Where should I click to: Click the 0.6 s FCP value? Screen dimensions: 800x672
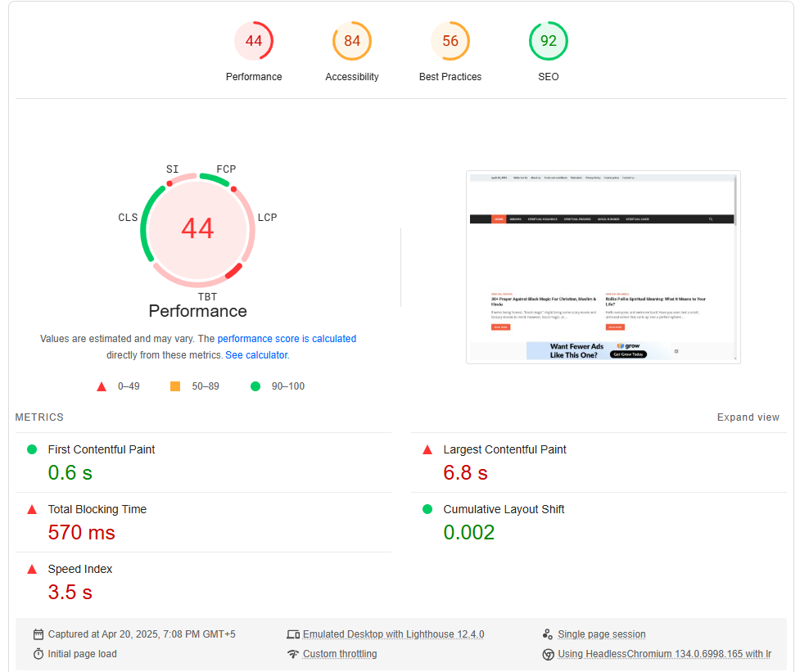70,472
